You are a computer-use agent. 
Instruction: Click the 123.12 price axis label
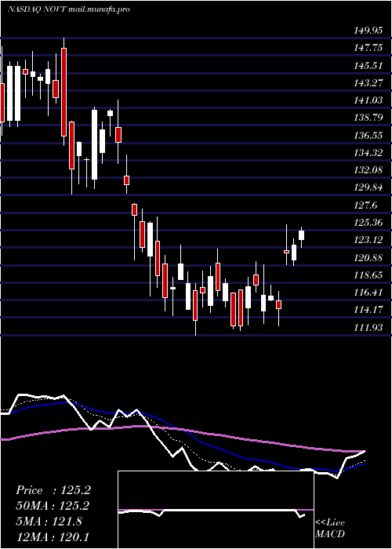tap(368, 240)
